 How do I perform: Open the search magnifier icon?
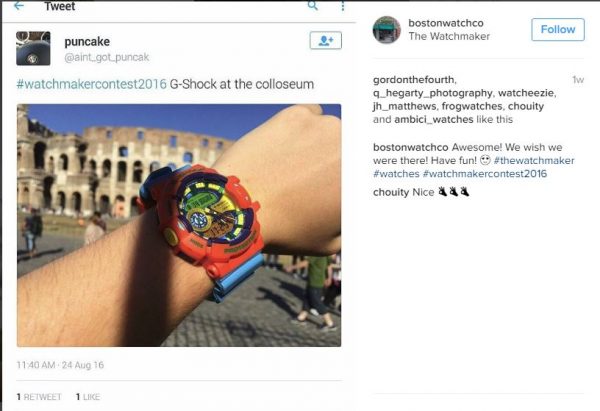pos(313,5)
